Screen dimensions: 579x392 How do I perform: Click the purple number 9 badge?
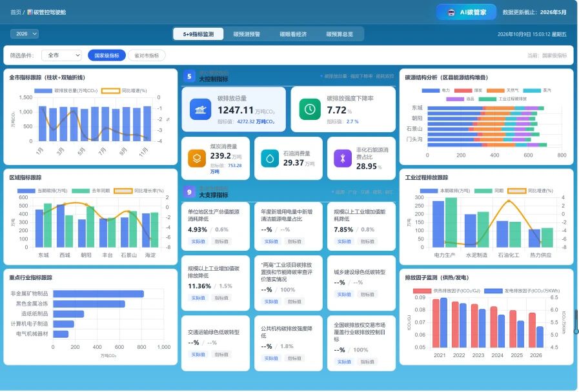pyautogui.click(x=189, y=191)
